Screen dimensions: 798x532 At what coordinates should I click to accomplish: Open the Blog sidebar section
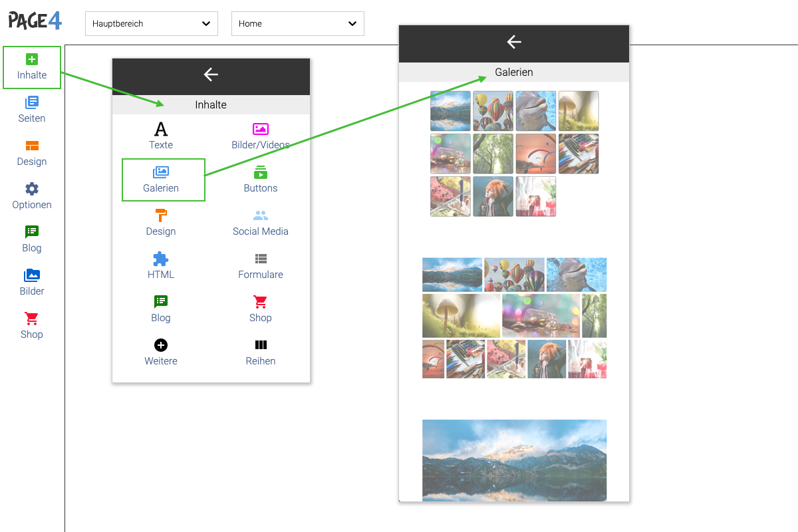click(32, 240)
